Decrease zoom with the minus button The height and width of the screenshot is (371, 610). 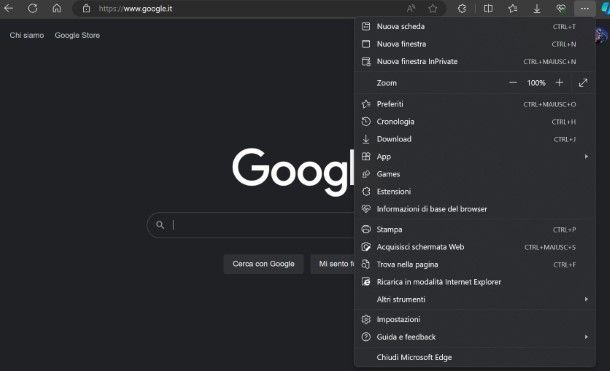[513, 83]
